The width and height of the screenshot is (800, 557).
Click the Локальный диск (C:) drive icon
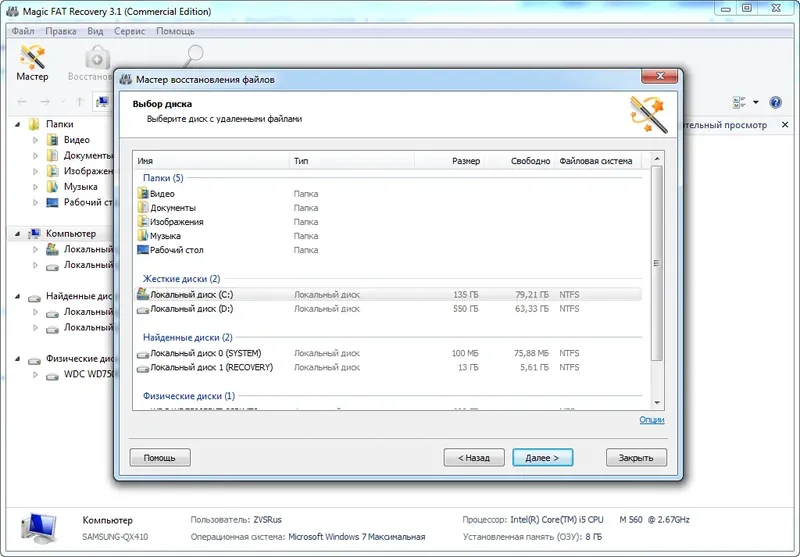pos(143,294)
